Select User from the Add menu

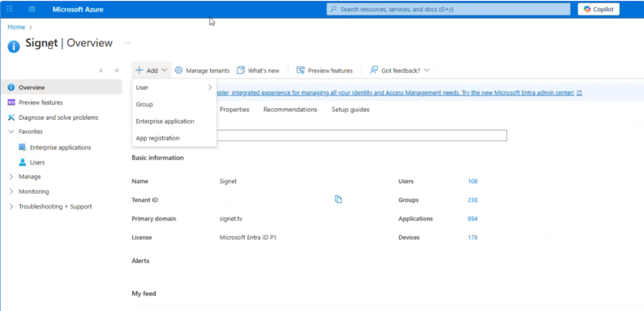point(174,87)
